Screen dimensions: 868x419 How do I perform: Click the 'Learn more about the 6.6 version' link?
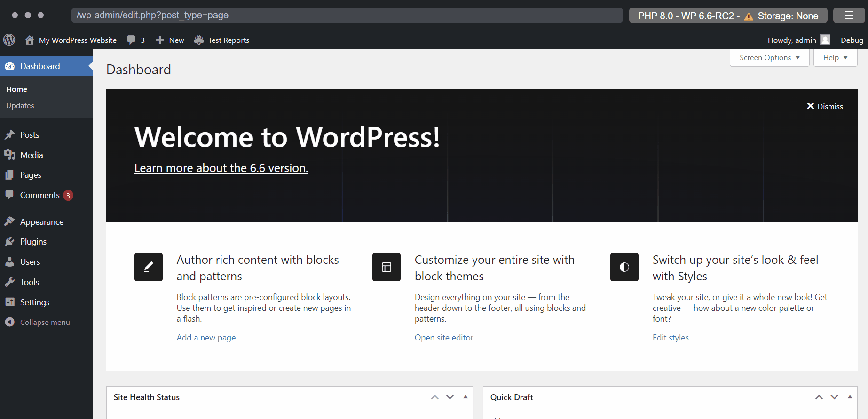[221, 168]
